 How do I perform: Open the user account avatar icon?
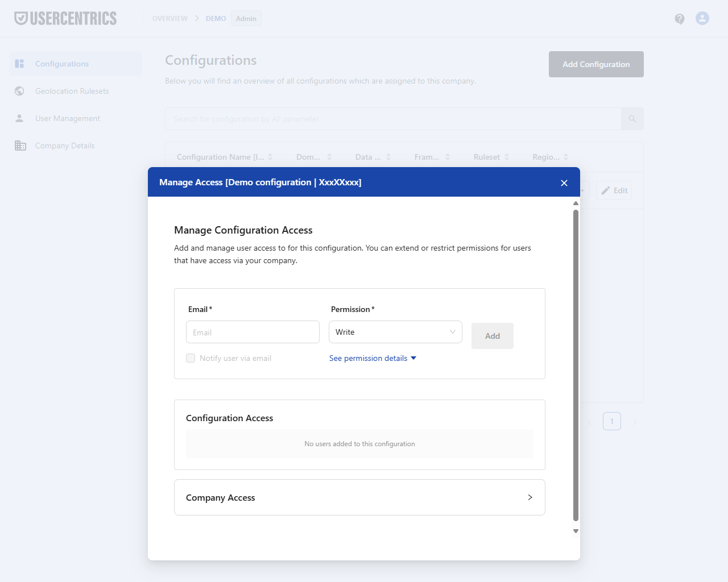click(x=702, y=18)
